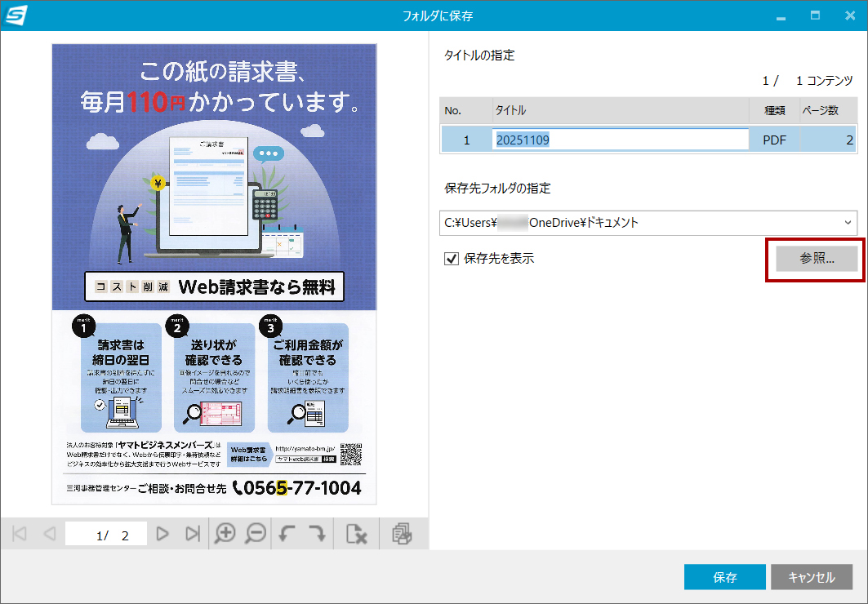Click the page batch operations icon
Viewport: 868px width, 604px height.
click(x=403, y=533)
